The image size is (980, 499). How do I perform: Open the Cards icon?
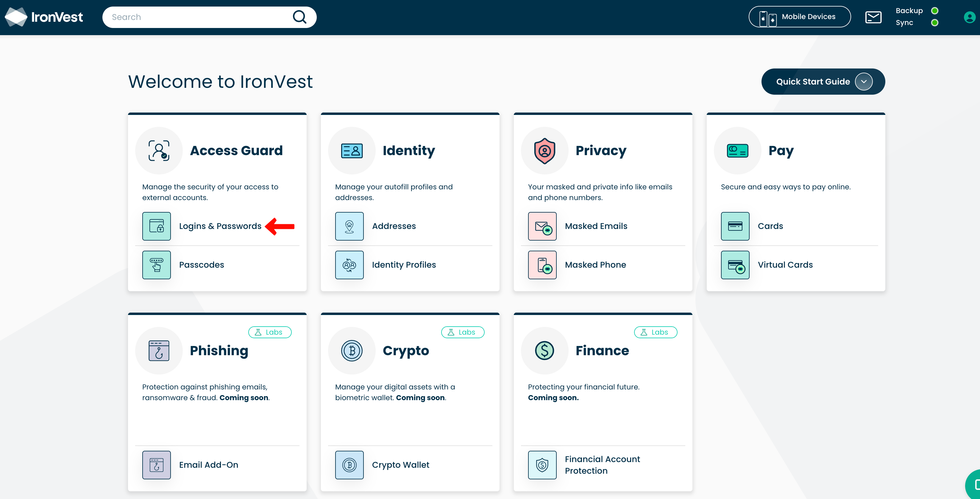click(x=735, y=226)
